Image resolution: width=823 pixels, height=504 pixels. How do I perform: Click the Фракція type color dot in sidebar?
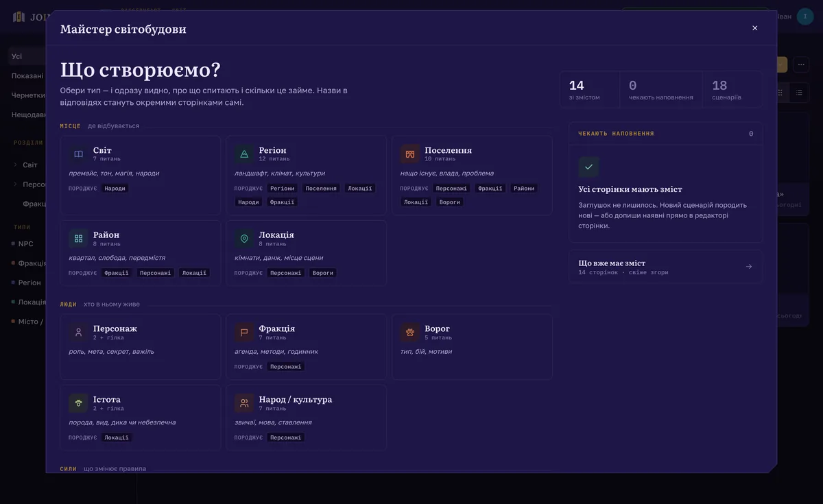pyautogui.click(x=13, y=263)
